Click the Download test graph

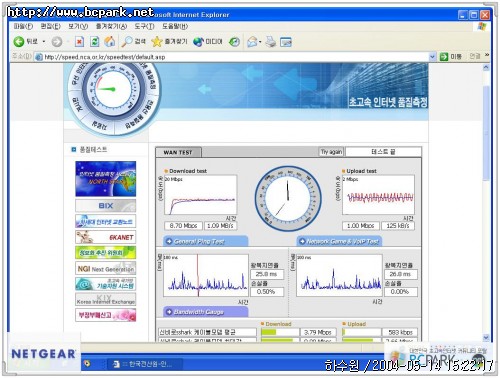(201, 195)
